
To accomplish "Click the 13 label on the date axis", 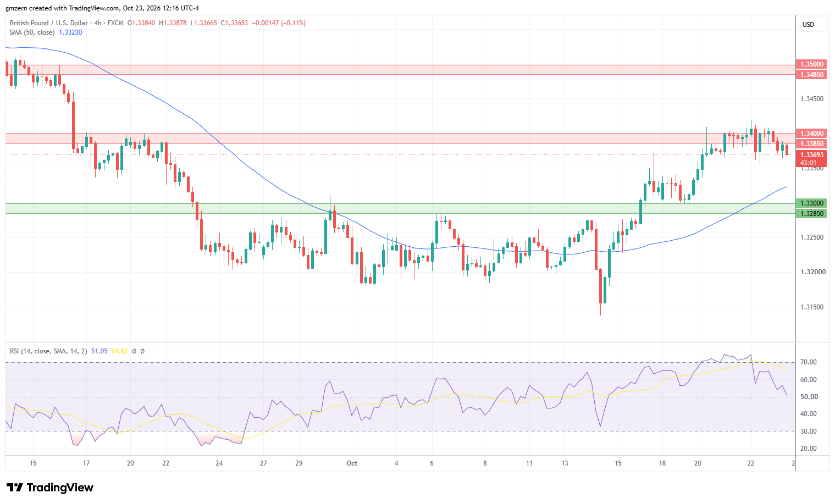I will pyautogui.click(x=565, y=463).
